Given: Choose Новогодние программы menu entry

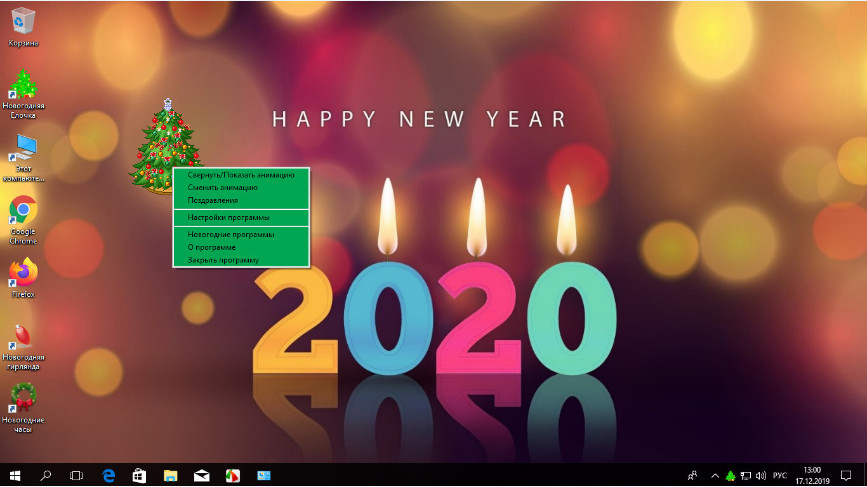Looking at the screenshot, I should (x=241, y=234).
